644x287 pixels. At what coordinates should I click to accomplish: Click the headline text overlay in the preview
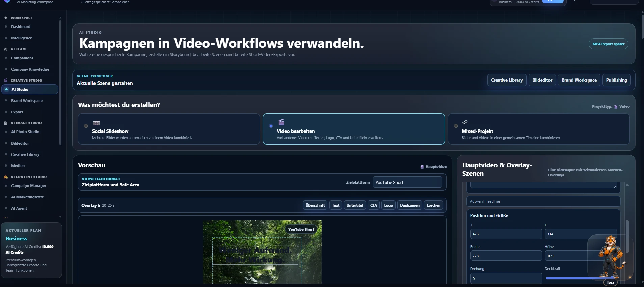[257, 251]
